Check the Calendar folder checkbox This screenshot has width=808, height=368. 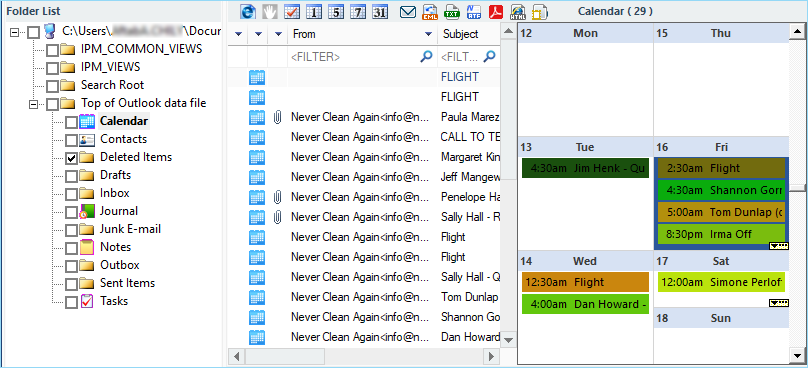click(x=72, y=123)
